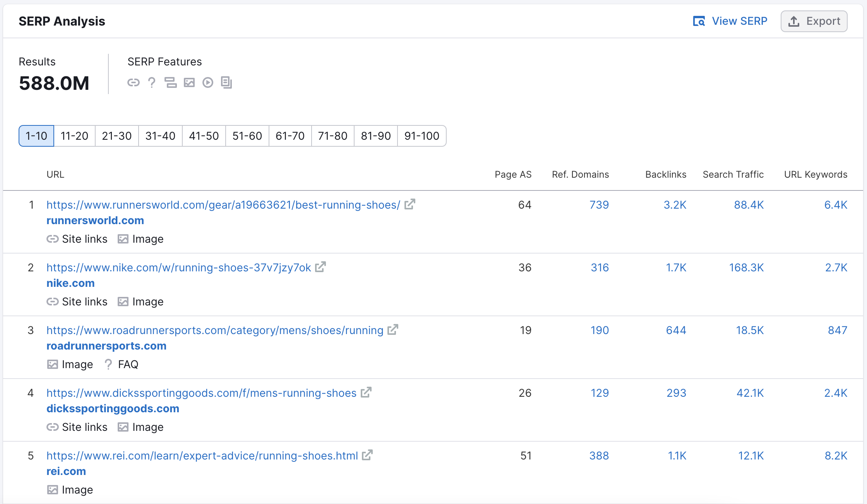867x504 pixels.
Task: Click Image icon under dickssportinggoods.com
Action: pos(123,427)
